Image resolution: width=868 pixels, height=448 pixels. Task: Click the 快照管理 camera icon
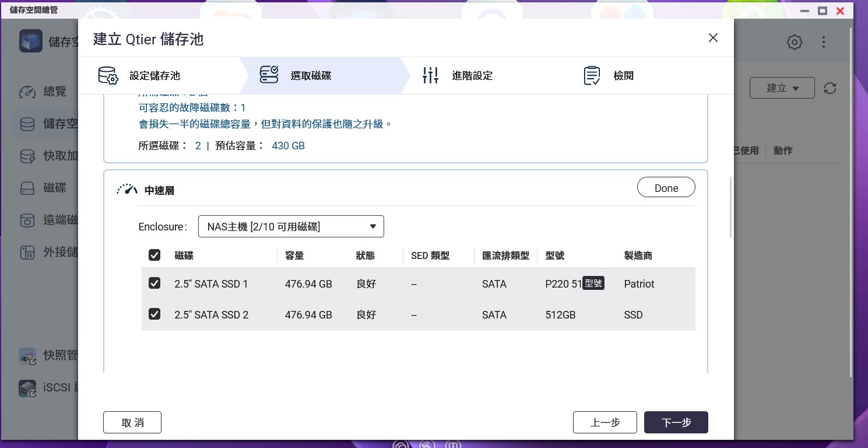[27, 355]
